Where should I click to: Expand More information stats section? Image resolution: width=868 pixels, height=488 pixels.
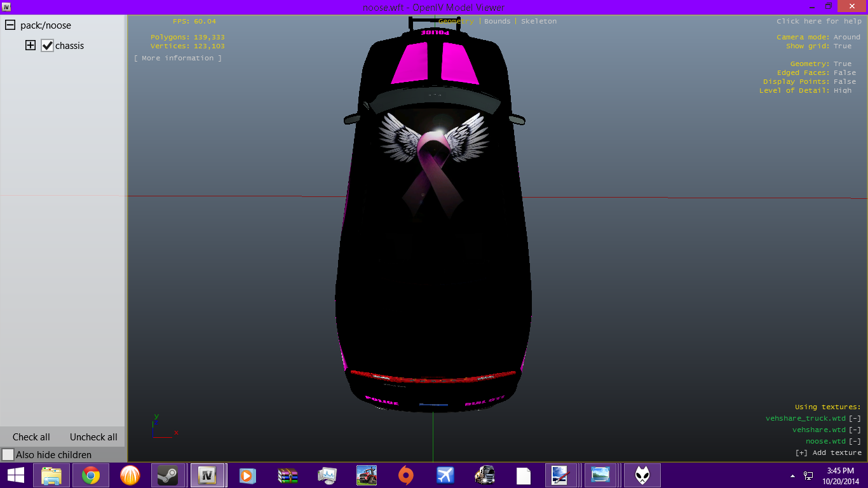pos(178,58)
